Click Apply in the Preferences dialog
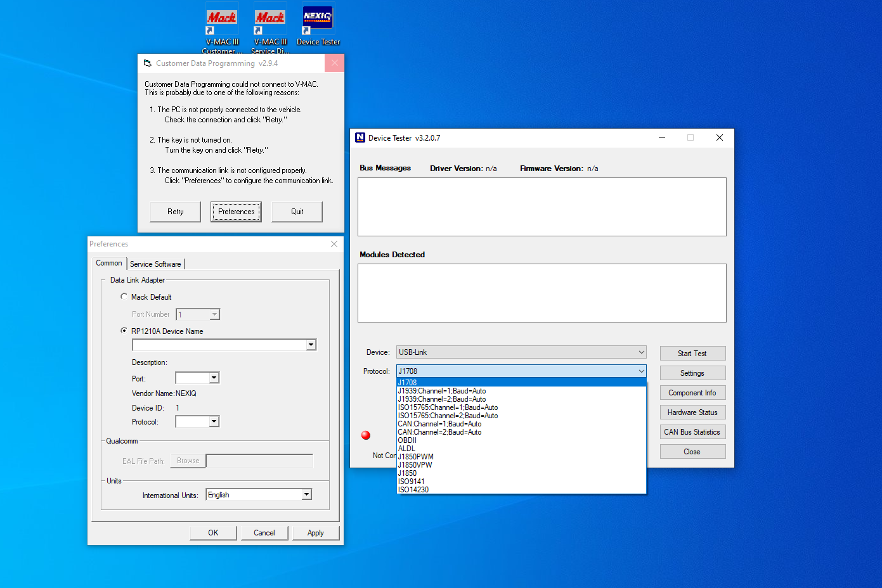The image size is (882, 588). [316, 532]
